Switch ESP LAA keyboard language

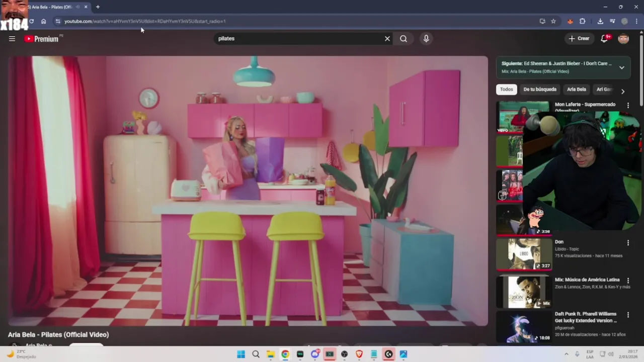click(x=590, y=354)
